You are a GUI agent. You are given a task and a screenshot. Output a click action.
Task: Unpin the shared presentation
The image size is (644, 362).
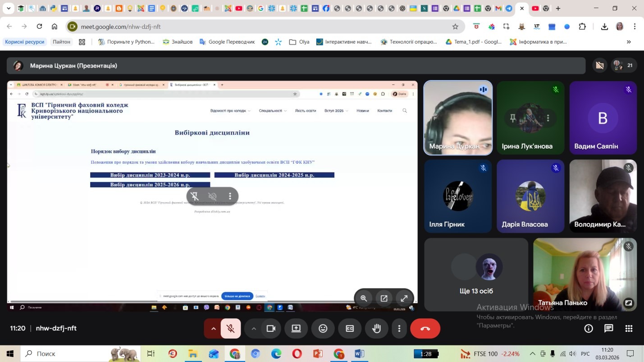[195, 196]
